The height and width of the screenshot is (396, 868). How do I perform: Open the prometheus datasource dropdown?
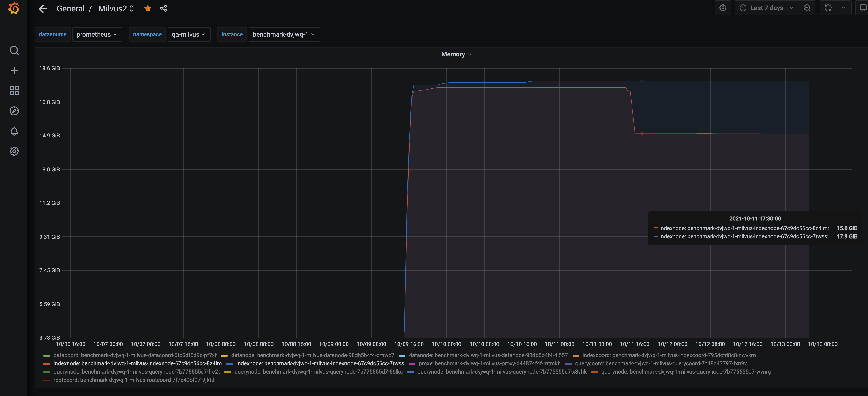tap(97, 34)
